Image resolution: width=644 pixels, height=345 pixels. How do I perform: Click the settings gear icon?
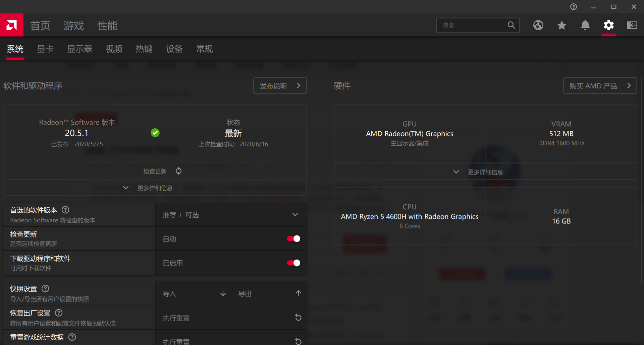point(609,25)
